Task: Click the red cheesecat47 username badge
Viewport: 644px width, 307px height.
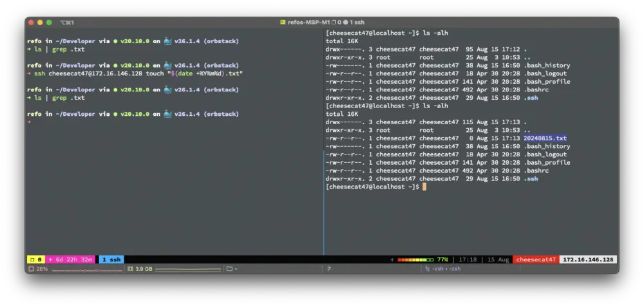Action: (536, 259)
